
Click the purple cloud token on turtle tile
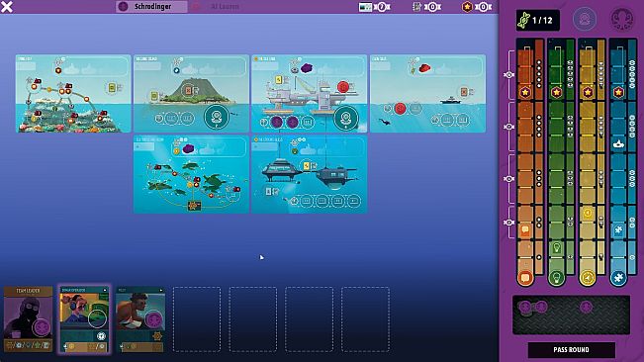(189, 148)
